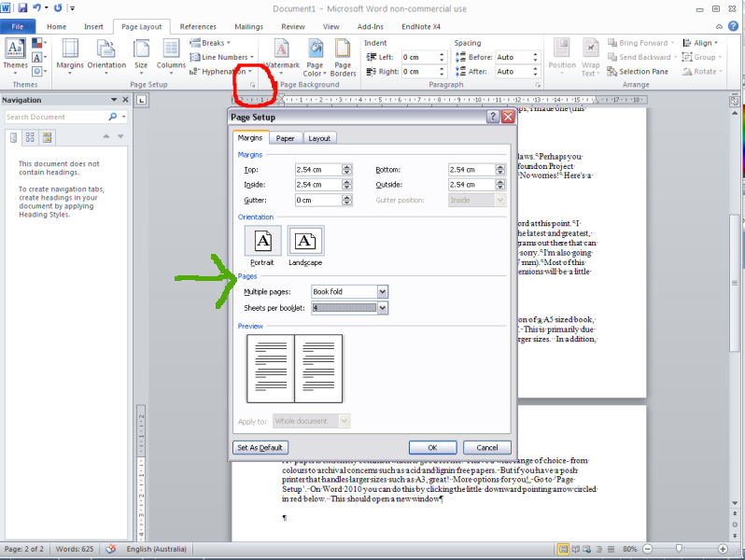Click the zoom out minus button
This screenshot has height=560, width=745.
pos(647,549)
